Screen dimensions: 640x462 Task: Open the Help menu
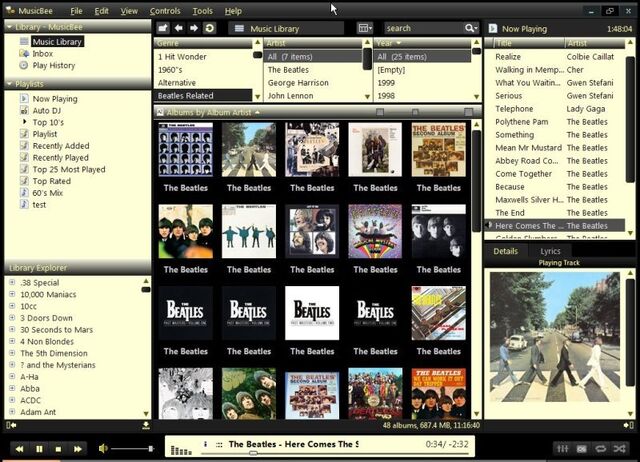click(233, 11)
